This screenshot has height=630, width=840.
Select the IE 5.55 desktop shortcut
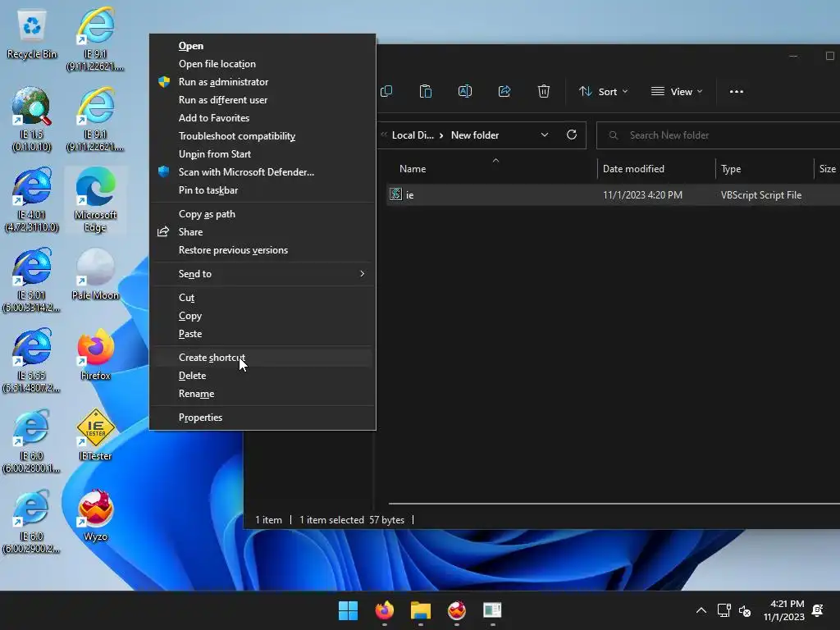(32, 360)
